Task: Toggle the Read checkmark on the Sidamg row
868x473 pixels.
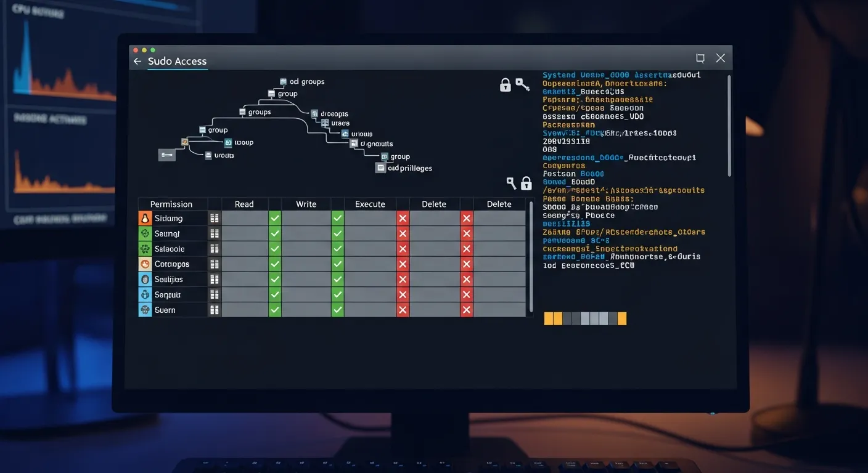Action: tap(274, 217)
